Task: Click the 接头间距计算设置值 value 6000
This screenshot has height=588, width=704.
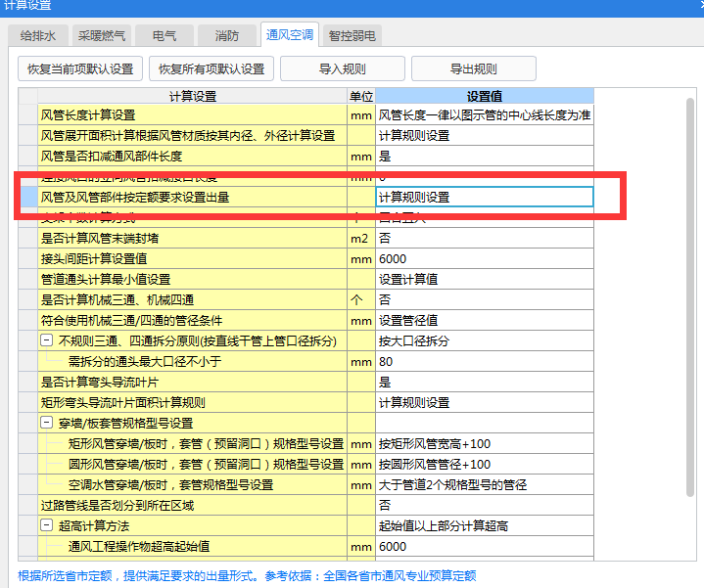Action: click(484, 259)
